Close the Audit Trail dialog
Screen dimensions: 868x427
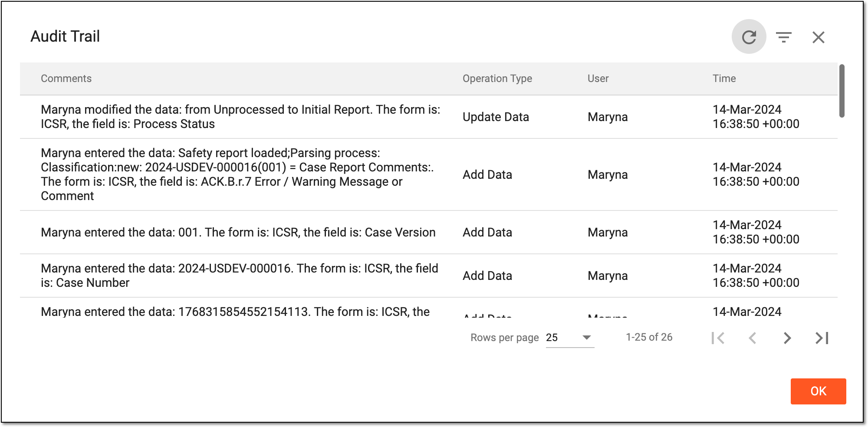(818, 37)
